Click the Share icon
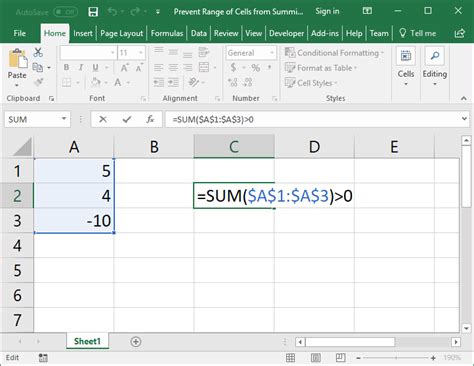Viewport: 474px width, 366px height. (x=460, y=33)
